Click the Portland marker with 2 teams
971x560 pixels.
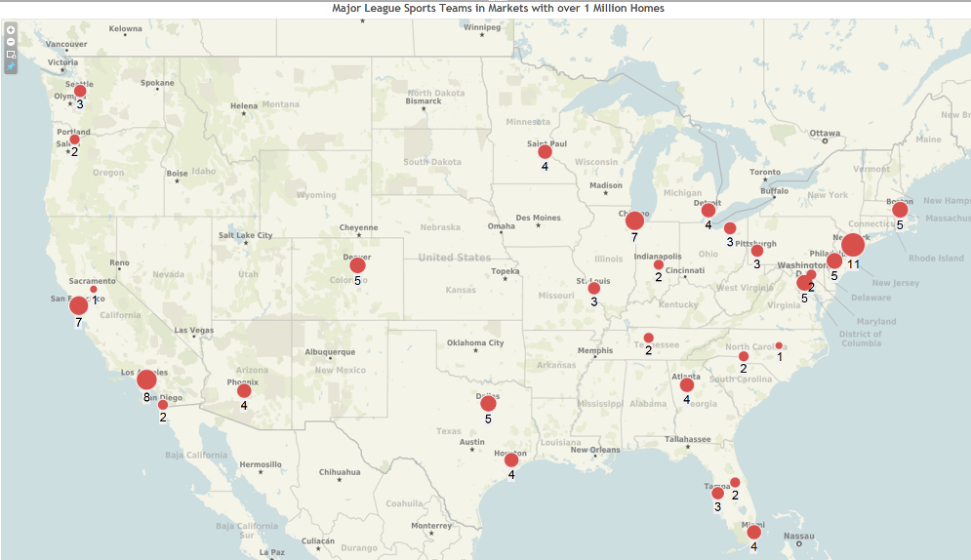pyautogui.click(x=74, y=140)
